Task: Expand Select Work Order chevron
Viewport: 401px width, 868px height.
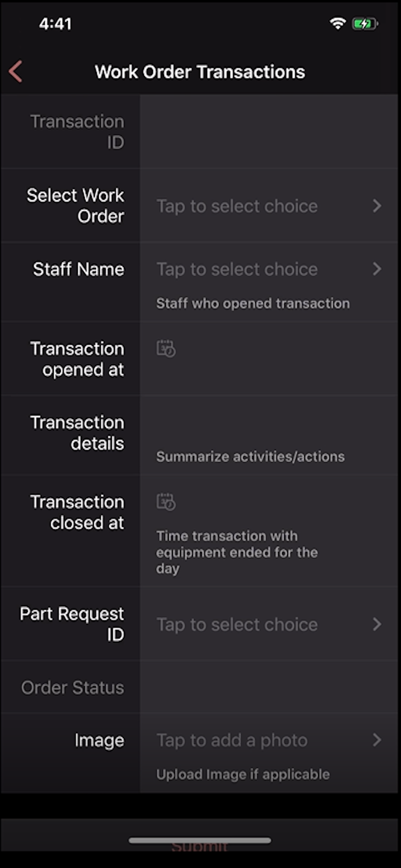Action: [x=377, y=206]
